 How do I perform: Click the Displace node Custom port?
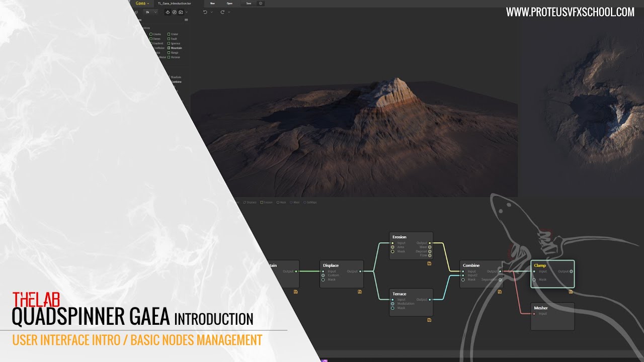(323, 275)
